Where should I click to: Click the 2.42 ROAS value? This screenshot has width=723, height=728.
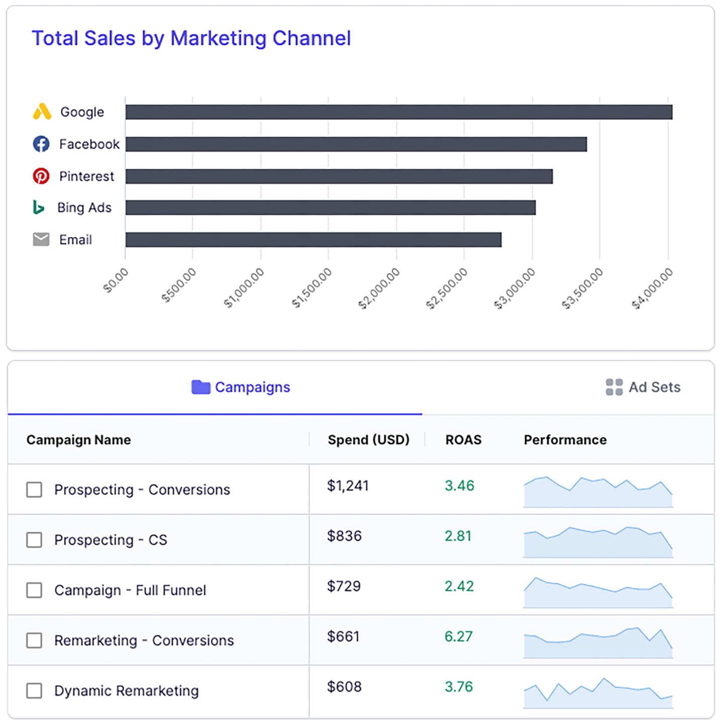pyautogui.click(x=459, y=586)
